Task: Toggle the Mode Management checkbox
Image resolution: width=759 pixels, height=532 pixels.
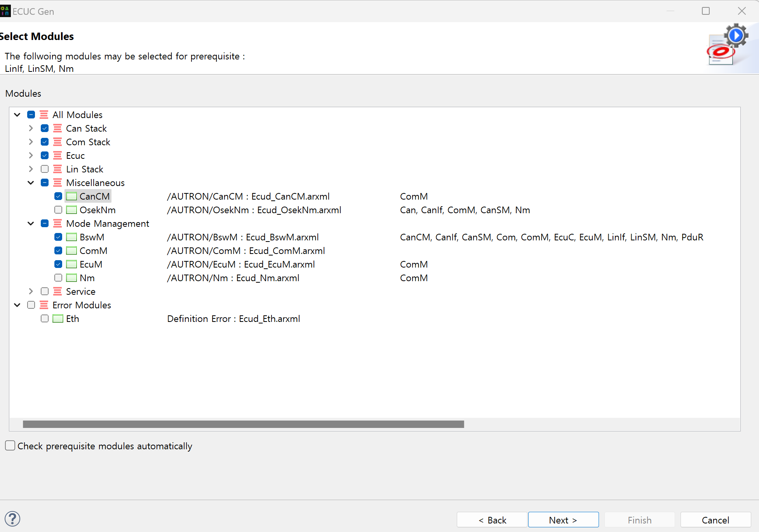Action: [45, 223]
